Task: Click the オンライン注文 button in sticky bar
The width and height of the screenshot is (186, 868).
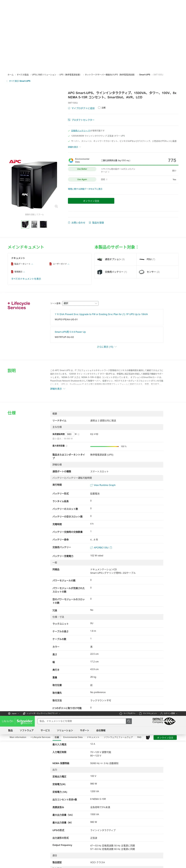Action: coord(165,738)
